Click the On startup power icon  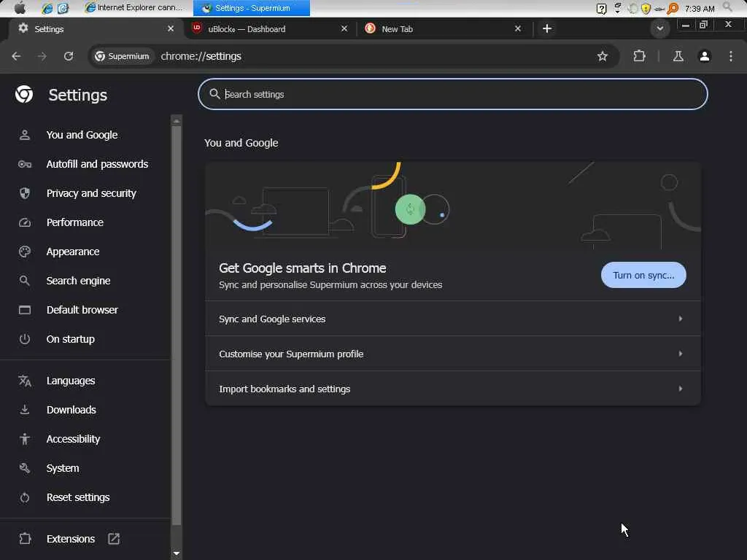(25, 339)
